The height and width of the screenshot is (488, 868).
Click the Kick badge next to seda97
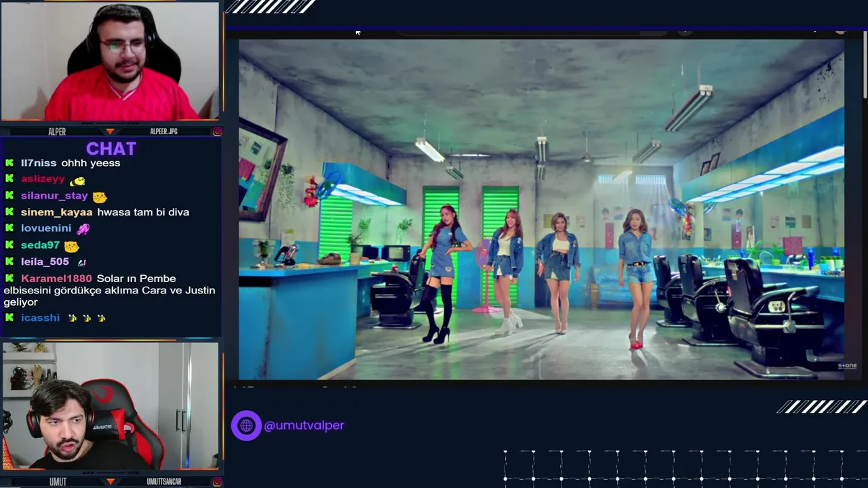pos(9,245)
